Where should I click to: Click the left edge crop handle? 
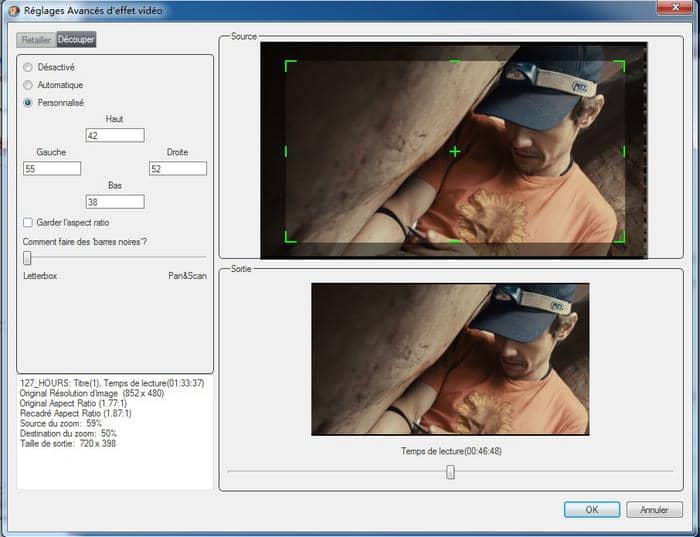tap(286, 152)
